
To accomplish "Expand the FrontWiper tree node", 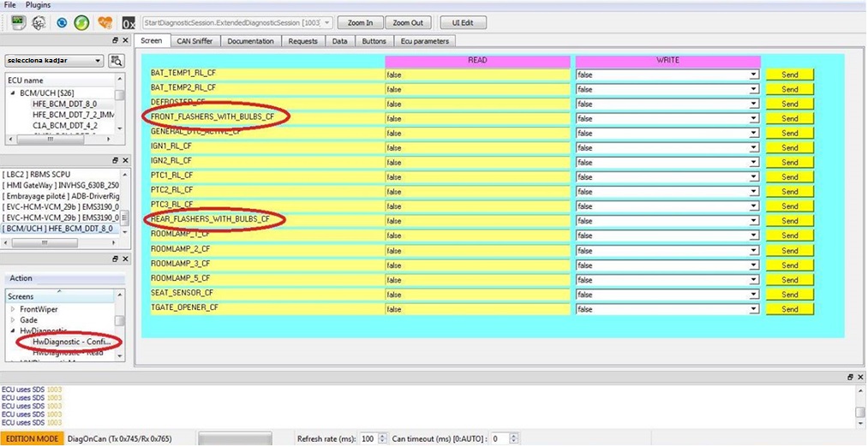I will pos(13,309).
